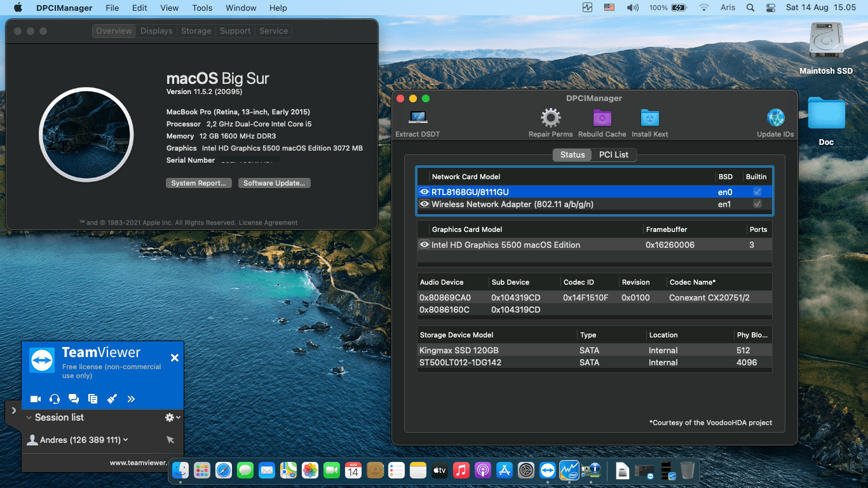Open the Tools menu
This screenshot has width=868, height=488.
(202, 8)
